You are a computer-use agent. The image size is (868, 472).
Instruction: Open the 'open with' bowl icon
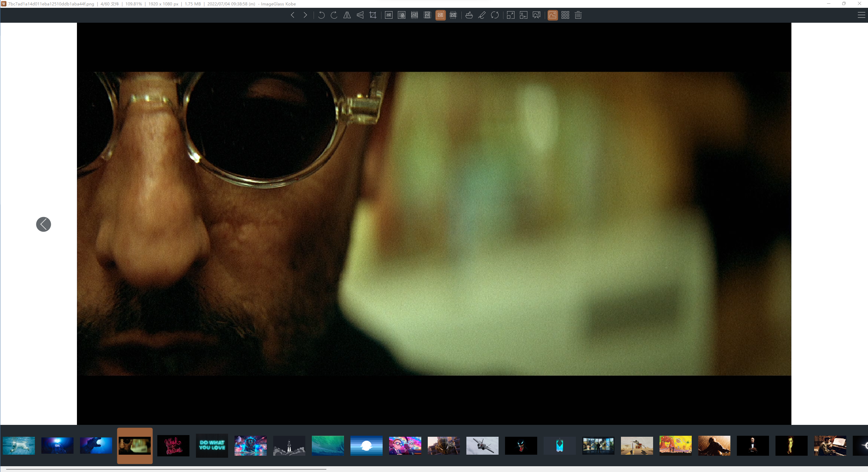[469, 15]
